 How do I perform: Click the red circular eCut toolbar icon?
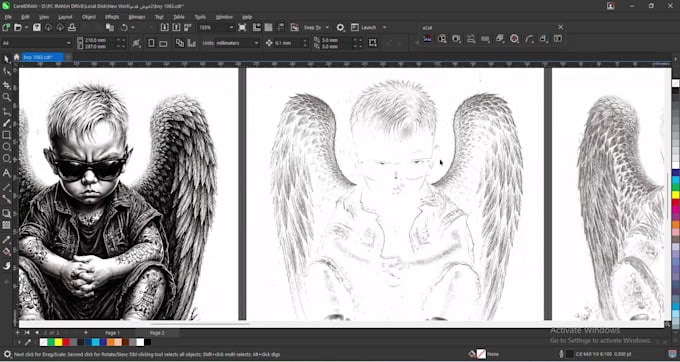click(514, 39)
